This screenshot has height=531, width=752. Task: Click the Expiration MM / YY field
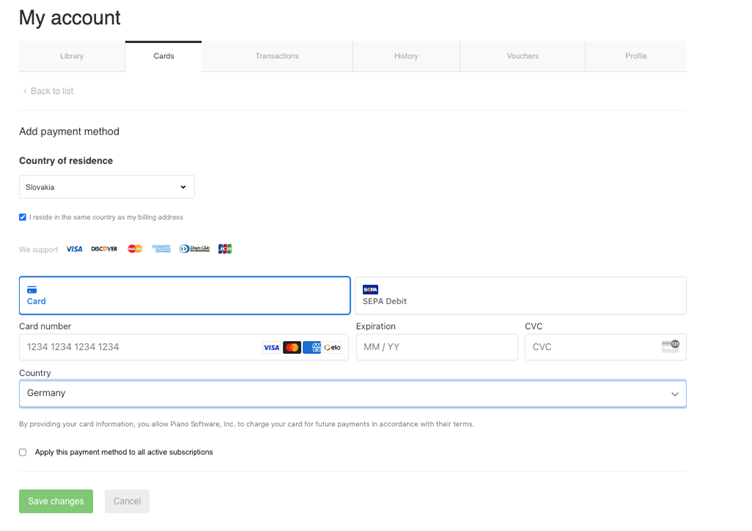click(x=437, y=347)
